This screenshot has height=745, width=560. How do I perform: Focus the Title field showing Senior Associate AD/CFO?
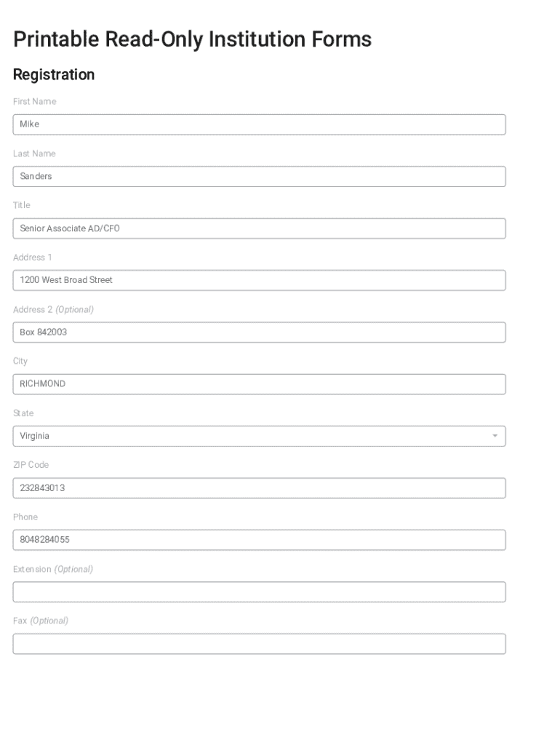[x=259, y=228]
